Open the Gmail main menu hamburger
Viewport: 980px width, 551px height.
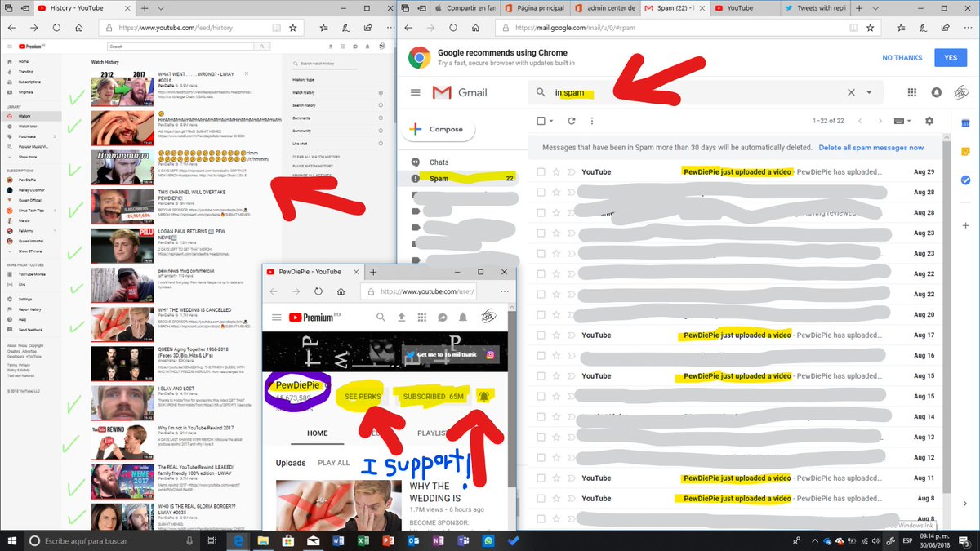[x=416, y=93]
